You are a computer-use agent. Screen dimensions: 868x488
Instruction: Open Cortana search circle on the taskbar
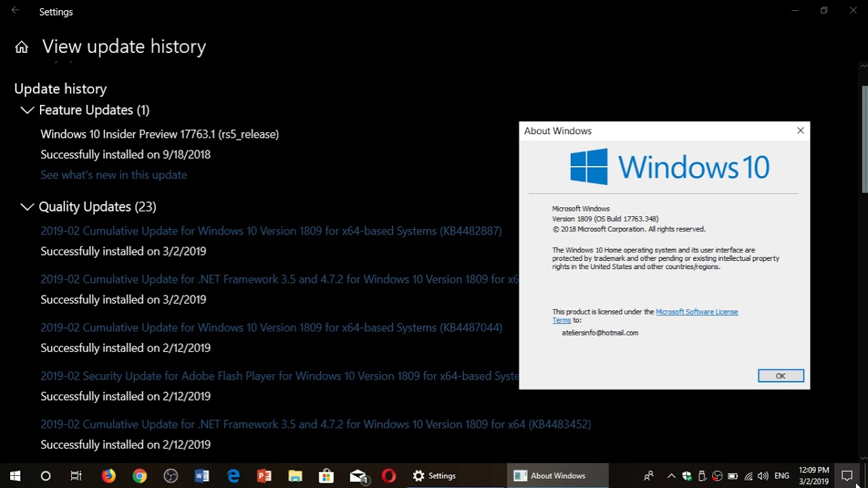click(x=45, y=476)
